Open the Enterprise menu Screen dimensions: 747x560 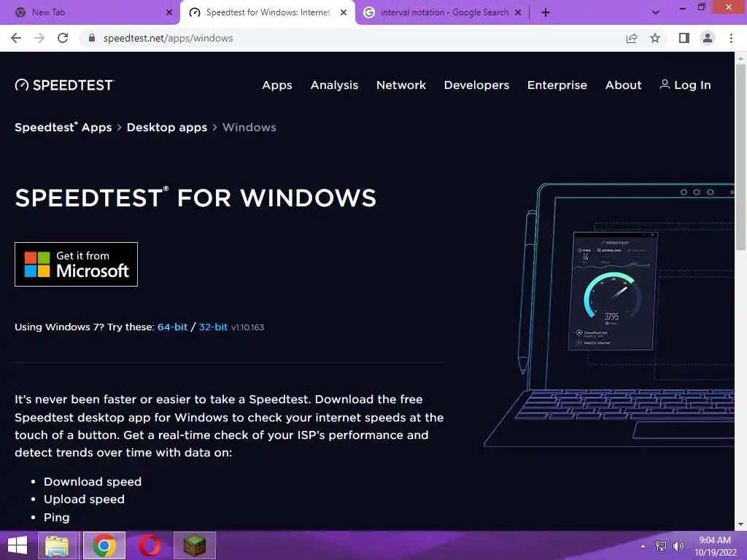[x=557, y=85]
